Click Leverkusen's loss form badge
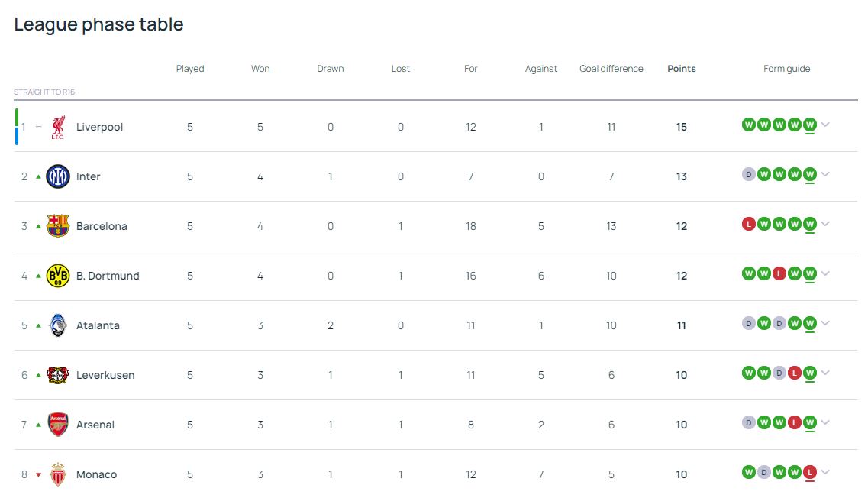The image size is (868, 498). pos(795,373)
